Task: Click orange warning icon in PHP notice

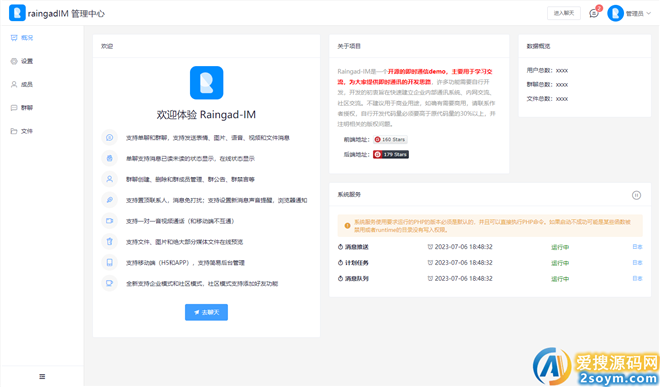Action: [347, 226]
